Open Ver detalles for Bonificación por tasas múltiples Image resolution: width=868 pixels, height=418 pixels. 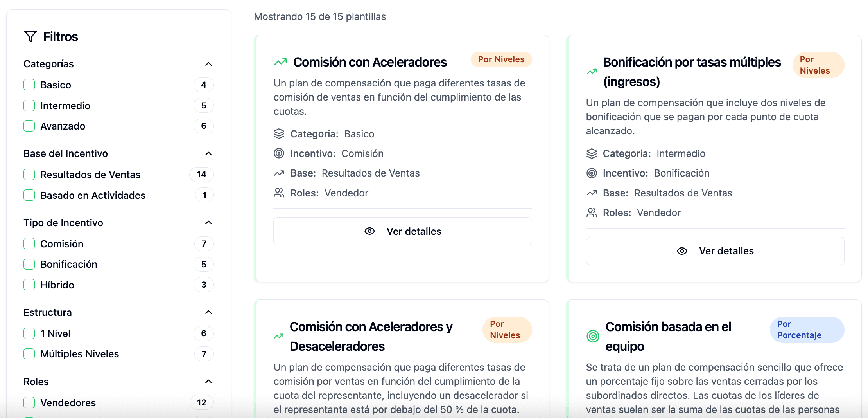tap(715, 251)
